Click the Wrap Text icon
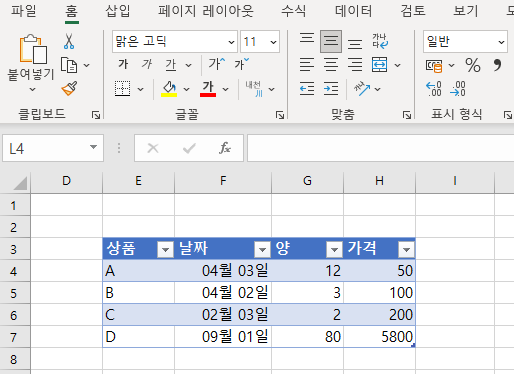 point(380,41)
